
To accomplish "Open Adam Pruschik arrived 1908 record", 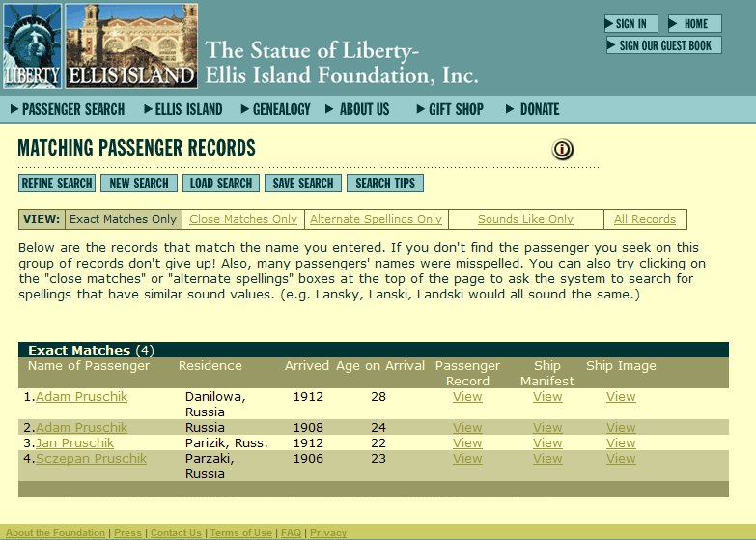I will tap(81, 428).
